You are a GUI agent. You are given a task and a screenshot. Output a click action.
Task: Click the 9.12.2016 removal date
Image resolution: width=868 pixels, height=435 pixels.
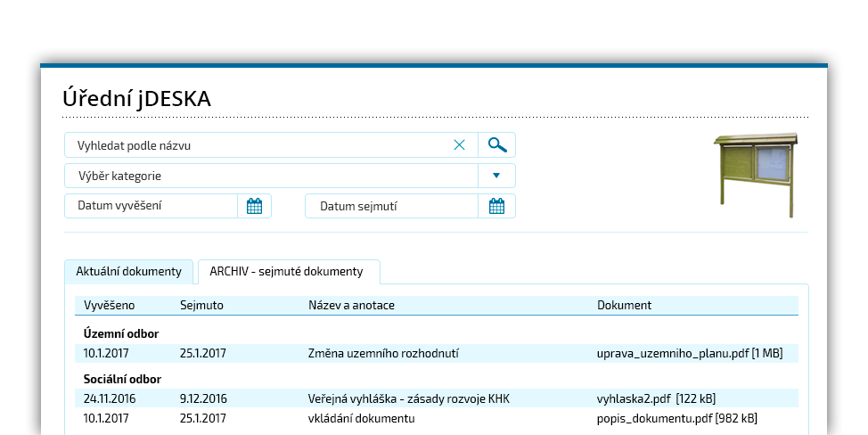pos(203,399)
